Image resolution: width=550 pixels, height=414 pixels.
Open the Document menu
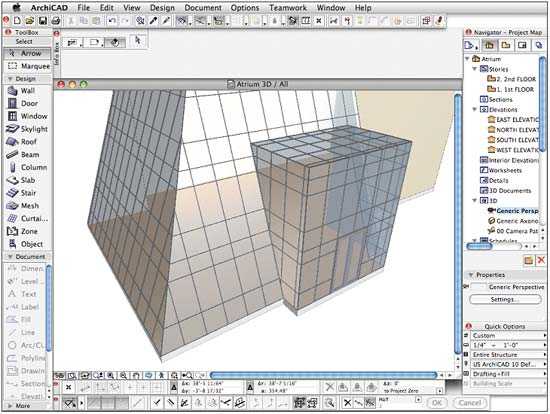[x=203, y=7]
